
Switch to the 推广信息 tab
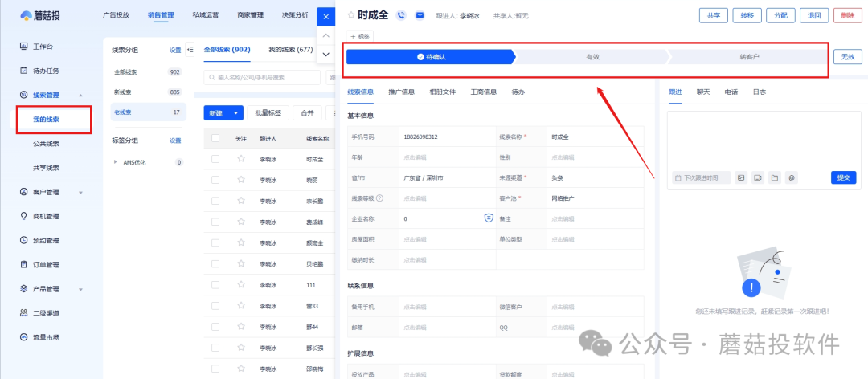(x=401, y=92)
